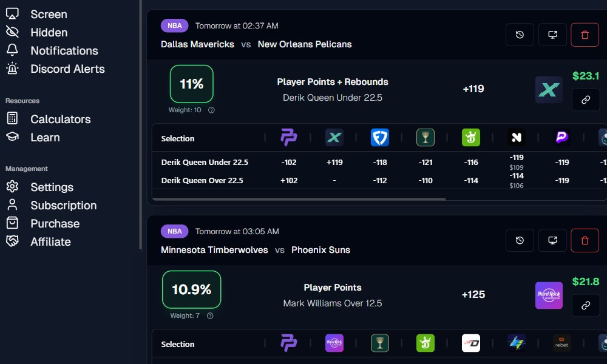Click the PrizePicks logo in the Mark Williams selection row
Image resolution: width=607 pixels, height=364 pixels.
tap(289, 343)
